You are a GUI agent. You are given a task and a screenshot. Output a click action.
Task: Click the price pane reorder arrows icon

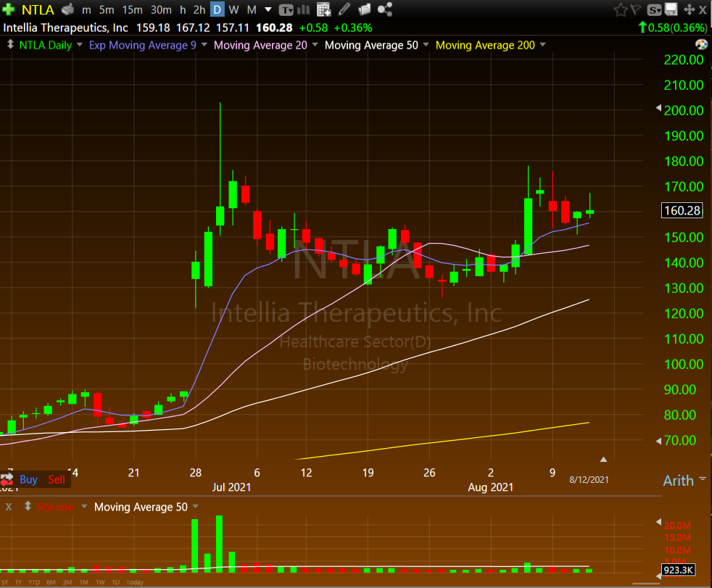[x=10, y=44]
